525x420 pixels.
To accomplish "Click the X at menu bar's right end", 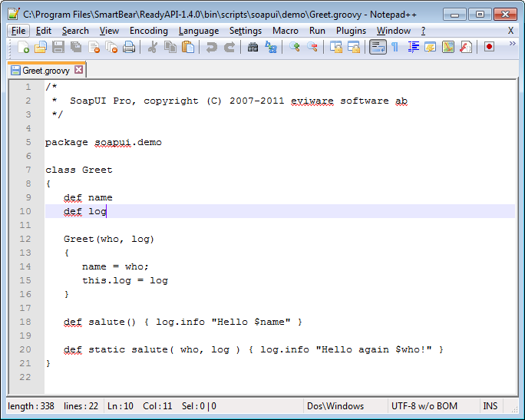I will click(510, 31).
